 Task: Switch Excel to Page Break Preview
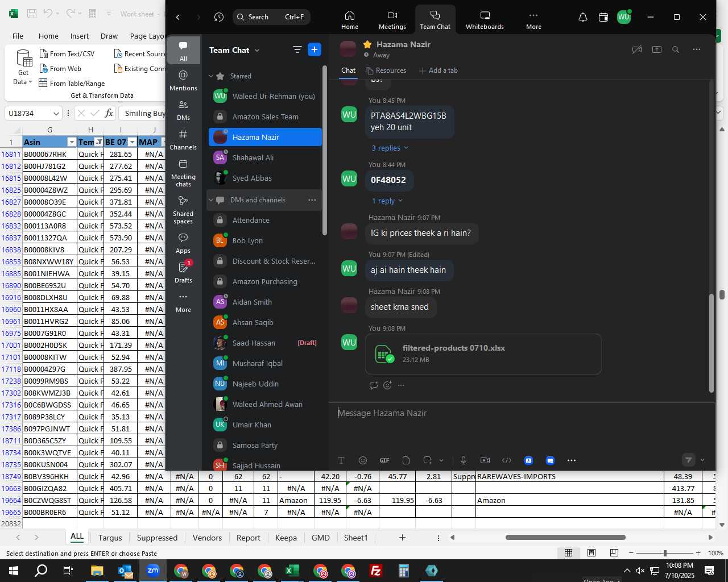614,553
